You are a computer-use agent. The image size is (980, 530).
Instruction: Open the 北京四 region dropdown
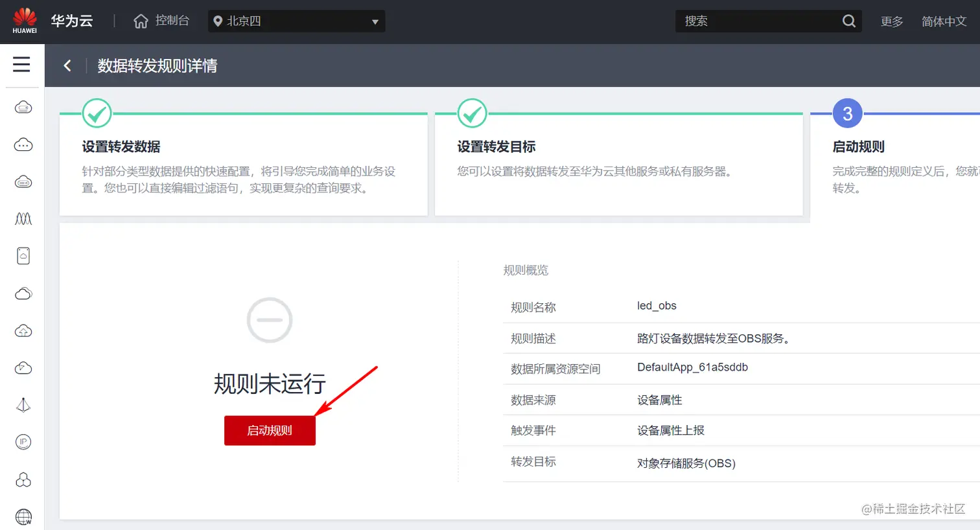tap(297, 21)
